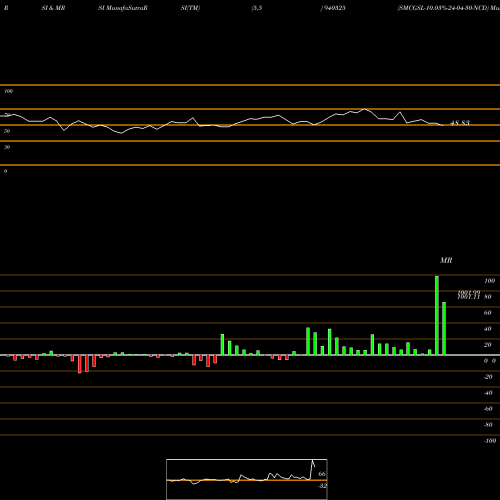Click the '66' value in mini chart
The height and width of the screenshot is (500, 500).
[x=322, y=474]
